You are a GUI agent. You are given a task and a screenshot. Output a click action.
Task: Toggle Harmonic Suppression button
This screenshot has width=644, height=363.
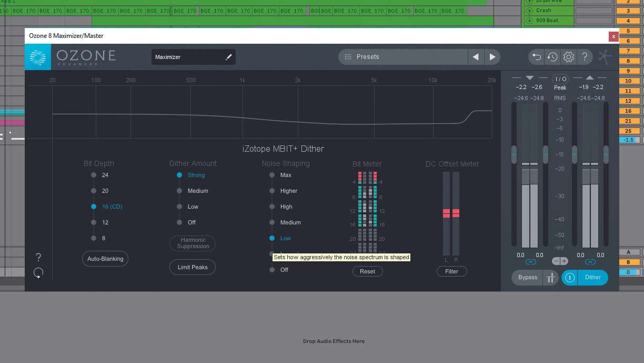(x=193, y=243)
